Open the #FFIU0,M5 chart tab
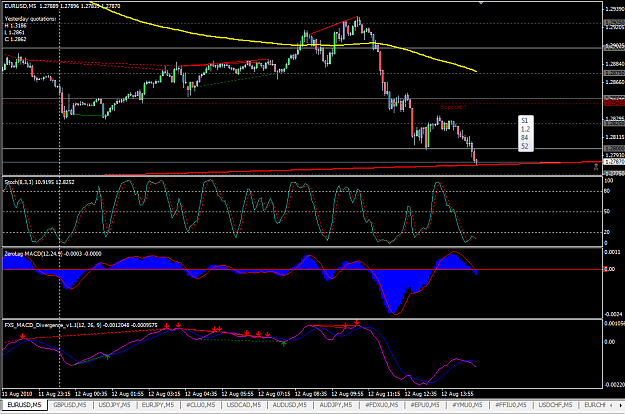 coord(511,405)
